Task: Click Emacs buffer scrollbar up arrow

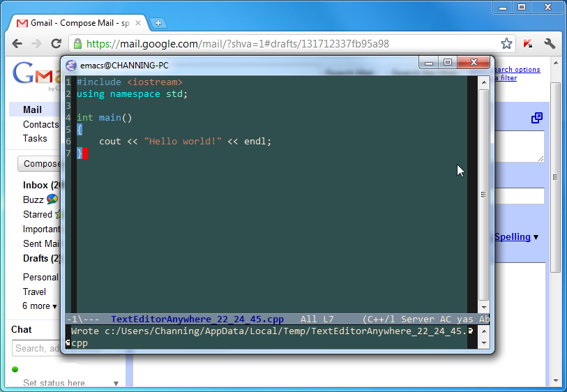Action: (x=484, y=82)
